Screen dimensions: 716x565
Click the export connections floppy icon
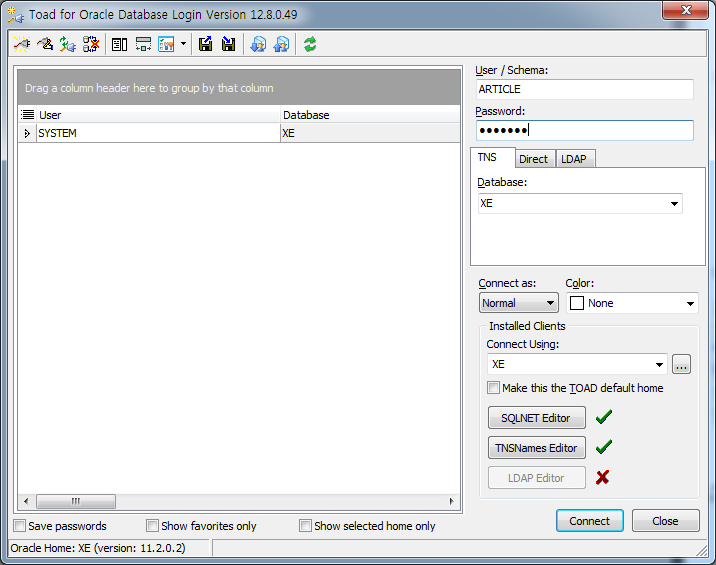[x=205, y=44]
